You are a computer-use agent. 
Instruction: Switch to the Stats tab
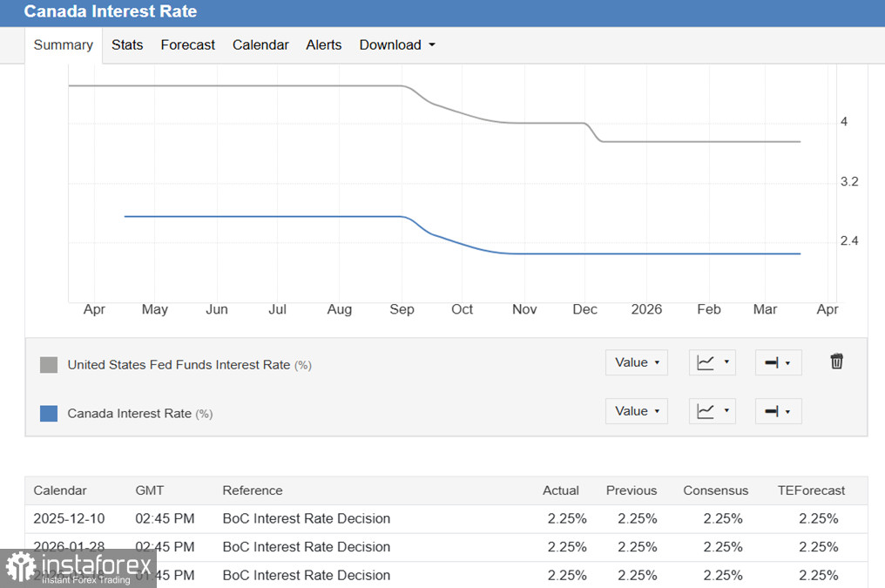click(x=127, y=45)
